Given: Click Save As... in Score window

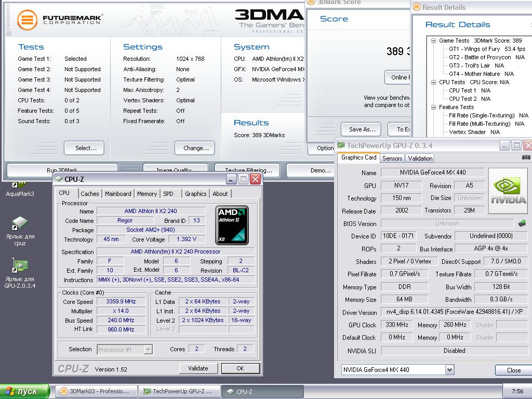Looking at the screenshot, I should (361, 129).
